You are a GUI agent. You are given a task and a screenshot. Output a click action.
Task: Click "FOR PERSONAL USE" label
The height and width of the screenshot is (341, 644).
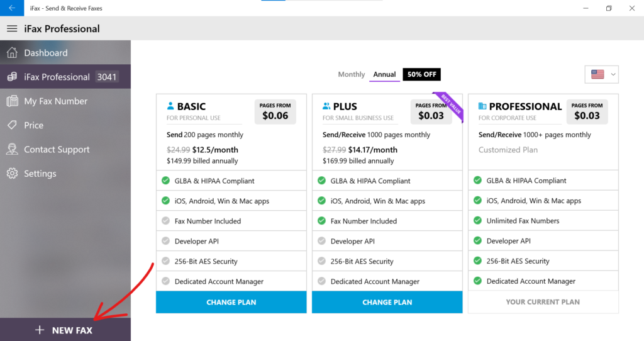pyautogui.click(x=194, y=118)
